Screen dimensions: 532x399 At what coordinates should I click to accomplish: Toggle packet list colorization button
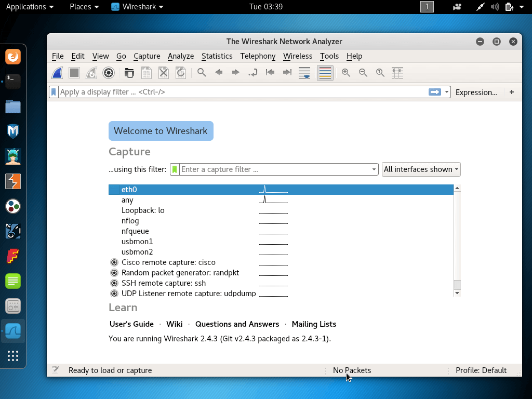coord(325,73)
